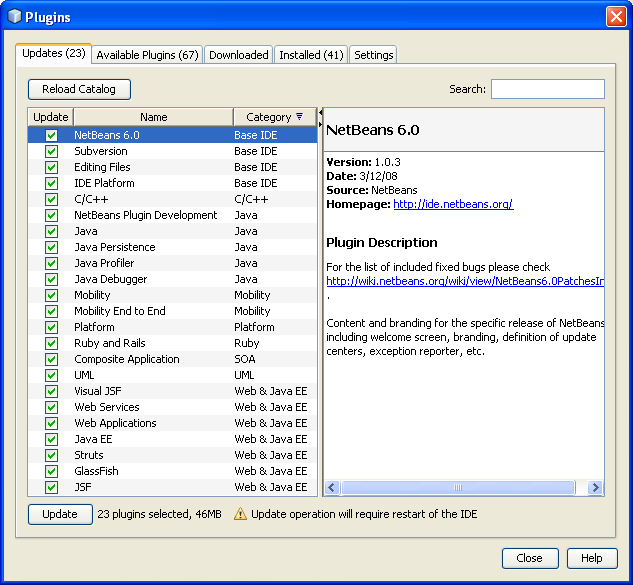
Task: Click the horizontal scrollbar right arrow
Action: pyautogui.click(x=595, y=488)
